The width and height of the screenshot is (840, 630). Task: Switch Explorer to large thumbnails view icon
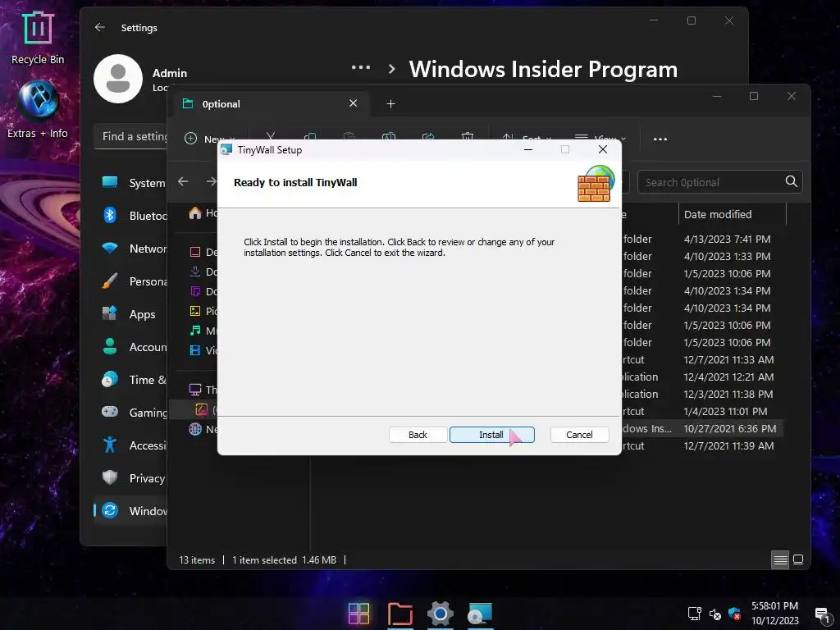click(x=798, y=559)
